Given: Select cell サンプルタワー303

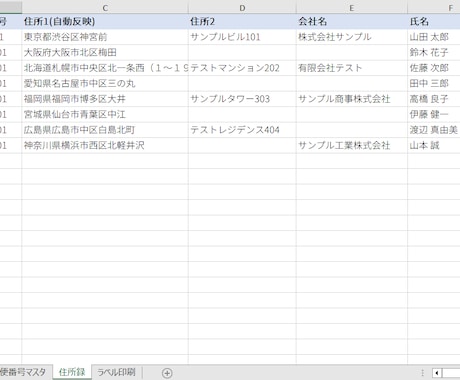Looking at the screenshot, I should (242, 99).
